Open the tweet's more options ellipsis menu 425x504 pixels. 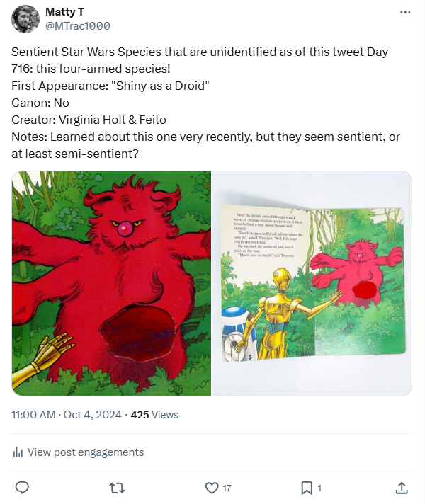[x=405, y=13]
